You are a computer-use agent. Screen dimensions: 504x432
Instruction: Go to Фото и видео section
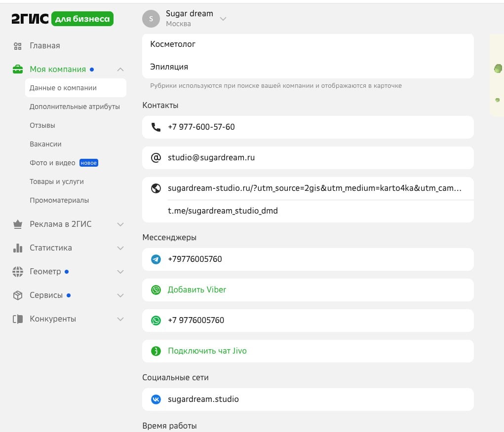click(52, 163)
